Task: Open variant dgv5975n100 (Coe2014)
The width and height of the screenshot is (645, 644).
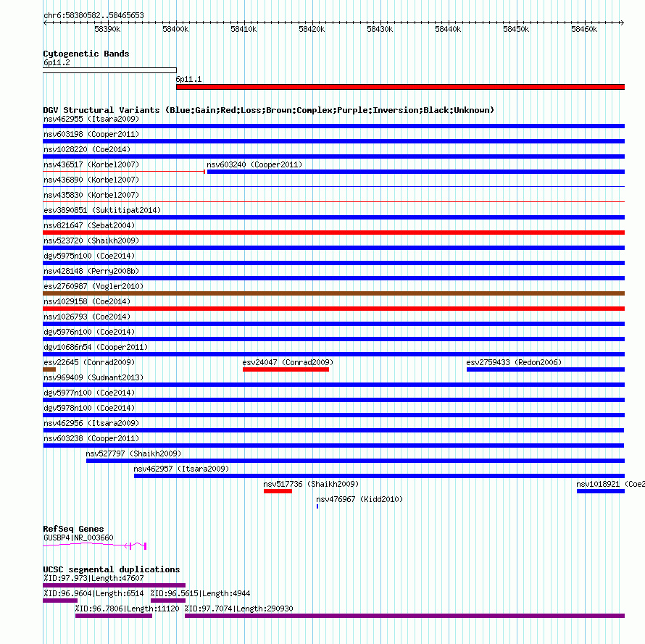Action: (89, 256)
